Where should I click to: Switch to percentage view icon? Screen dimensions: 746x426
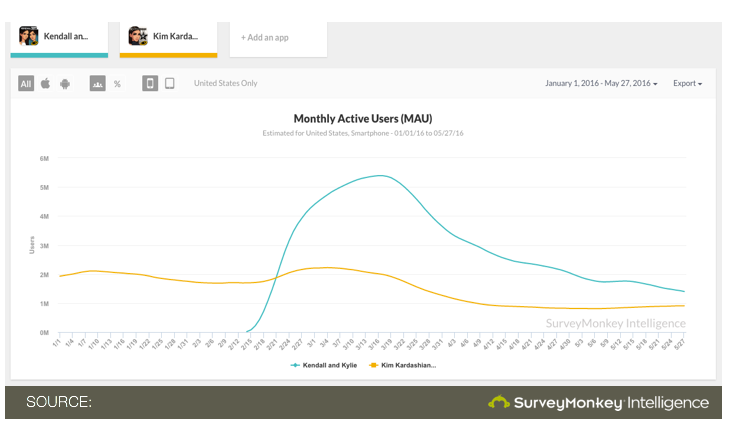[117, 84]
